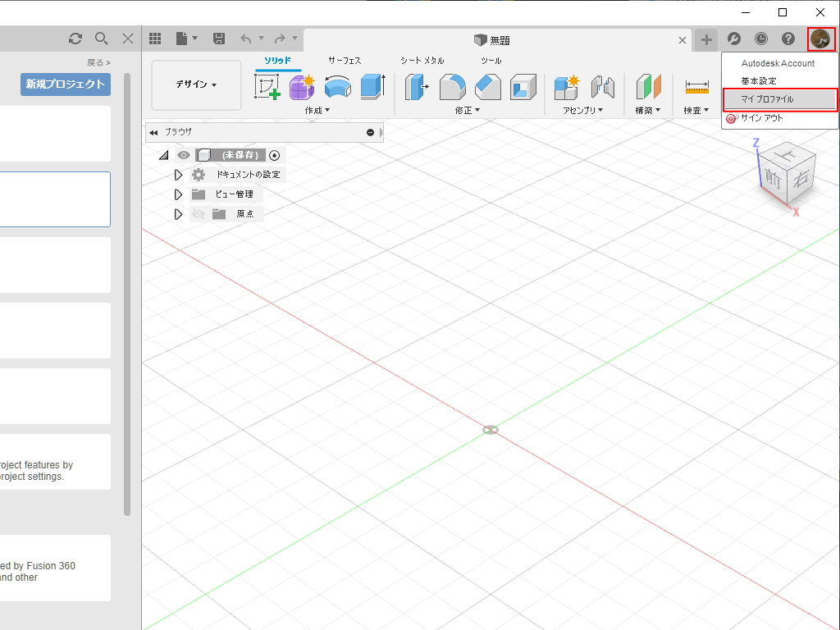Screen dimensions: 840x630
Task: Select マイ プロファイル menu entry
Action: click(x=780, y=99)
